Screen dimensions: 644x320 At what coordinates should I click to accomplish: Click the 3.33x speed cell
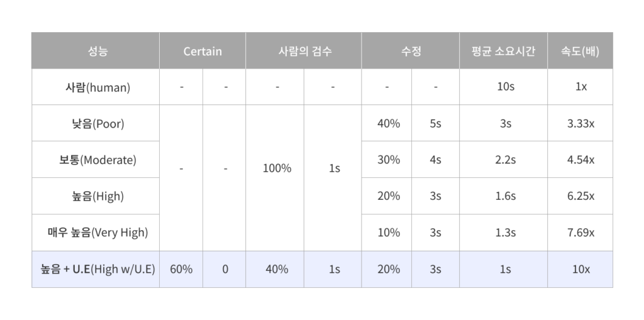click(580, 123)
